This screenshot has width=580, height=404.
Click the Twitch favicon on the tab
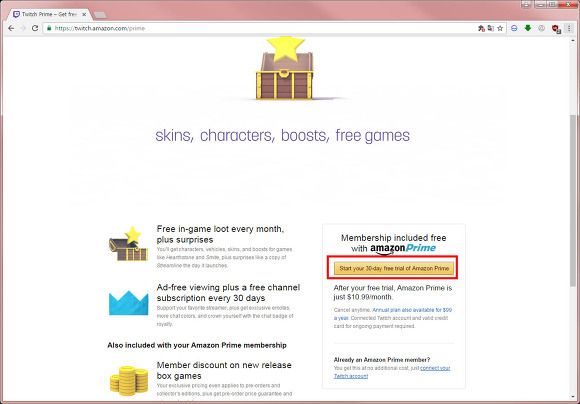pyautogui.click(x=16, y=14)
